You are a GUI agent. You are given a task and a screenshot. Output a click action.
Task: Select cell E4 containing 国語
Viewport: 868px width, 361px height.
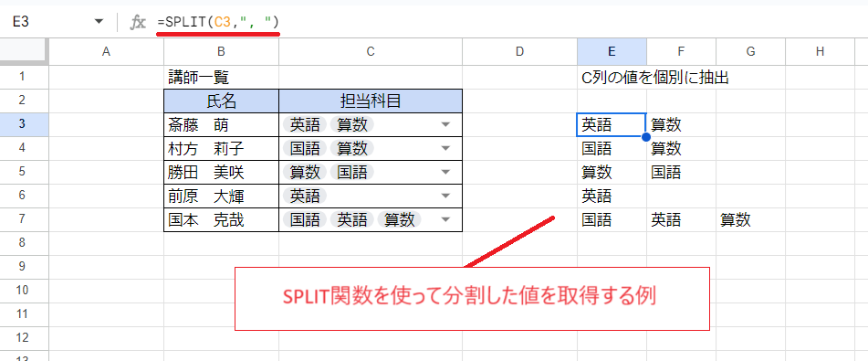click(x=612, y=149)
